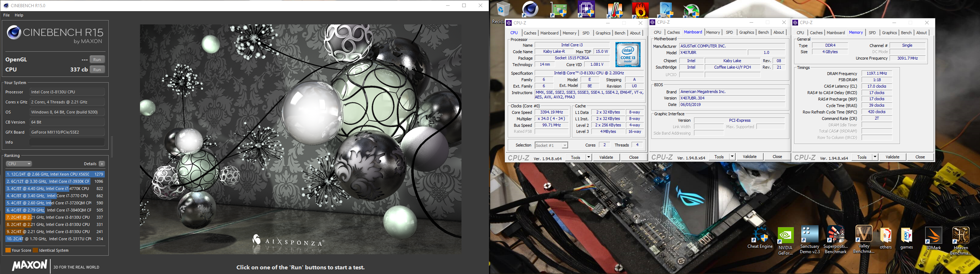The height and width of the screenshot is (274, 980).
Task: Select the i3-8130U ranking row scoring 241
Action: coord(55,231)
